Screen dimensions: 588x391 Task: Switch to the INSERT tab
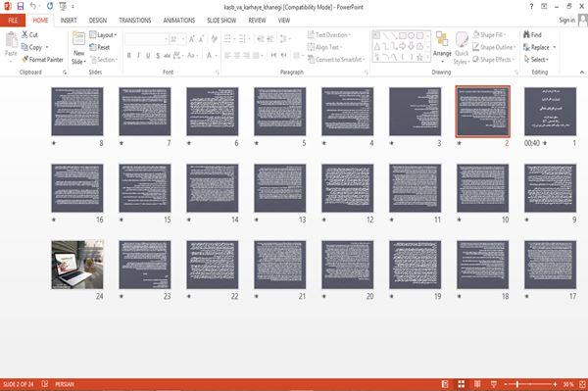click(69, 21)
